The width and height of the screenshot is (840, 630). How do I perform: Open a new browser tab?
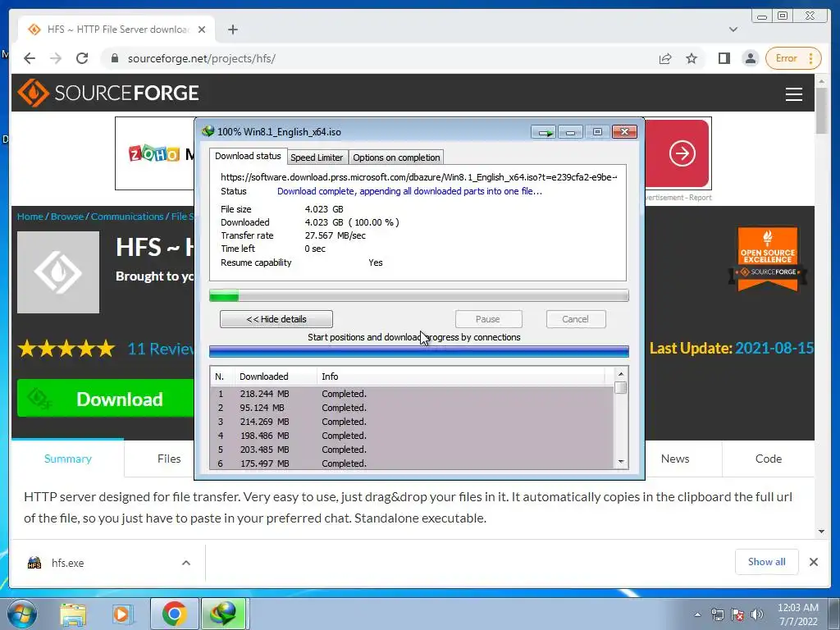coord(232,30)
